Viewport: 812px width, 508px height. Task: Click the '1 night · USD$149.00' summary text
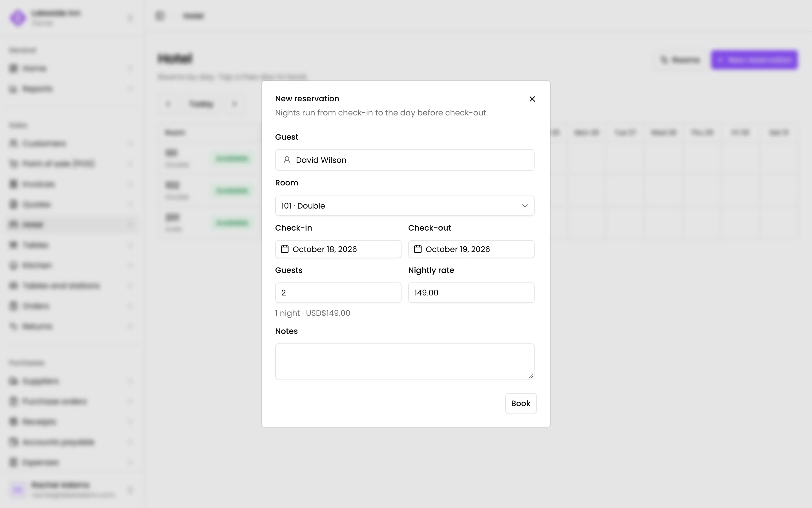point(313,313)
